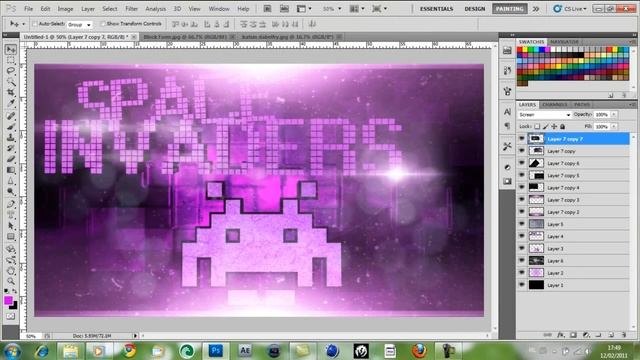640x360 pixels.
Task: Open the Character panel icon
Action: pos(507,111)
